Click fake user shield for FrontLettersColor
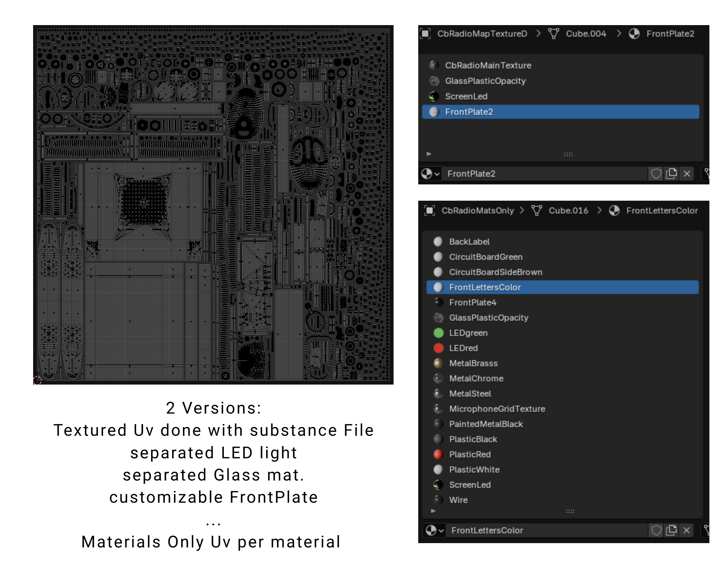This screenshot has height=582, width=728. 656,530
